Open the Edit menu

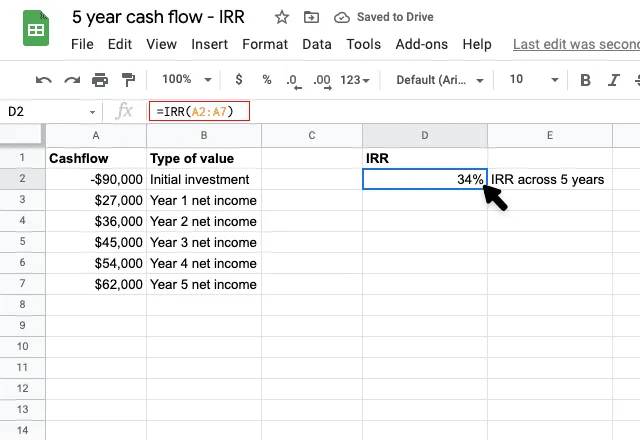pos(120,44)
